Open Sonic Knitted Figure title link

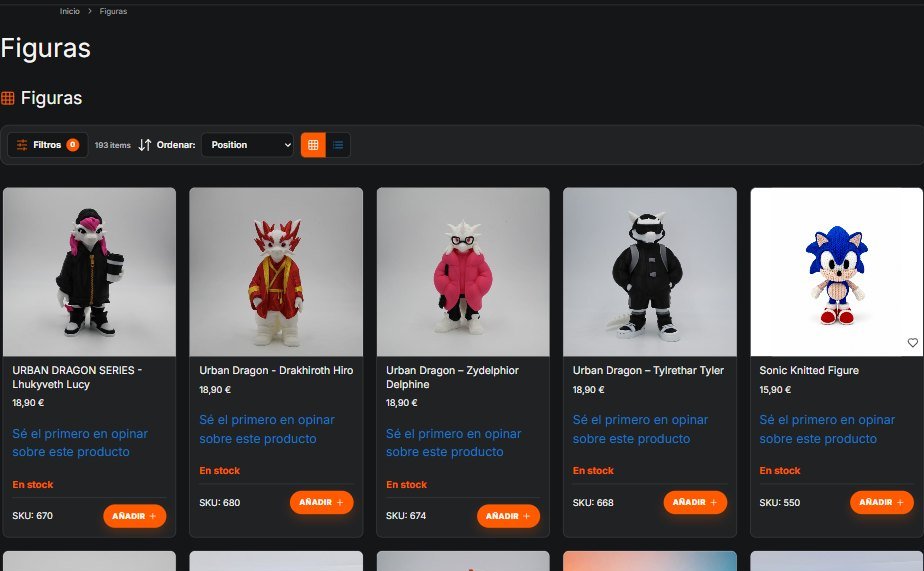(808, 371)
